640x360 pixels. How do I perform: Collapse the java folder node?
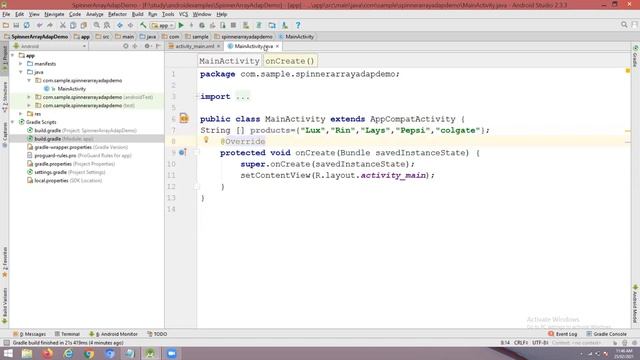pyautogui.click(x=21, y=72)
